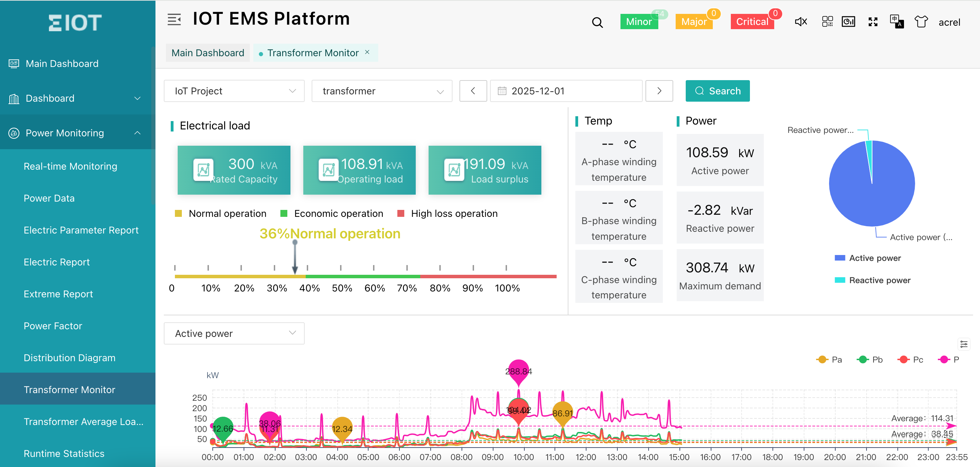Open chart settings icon above legend
980x467 pixels.
tap(964, 344)
